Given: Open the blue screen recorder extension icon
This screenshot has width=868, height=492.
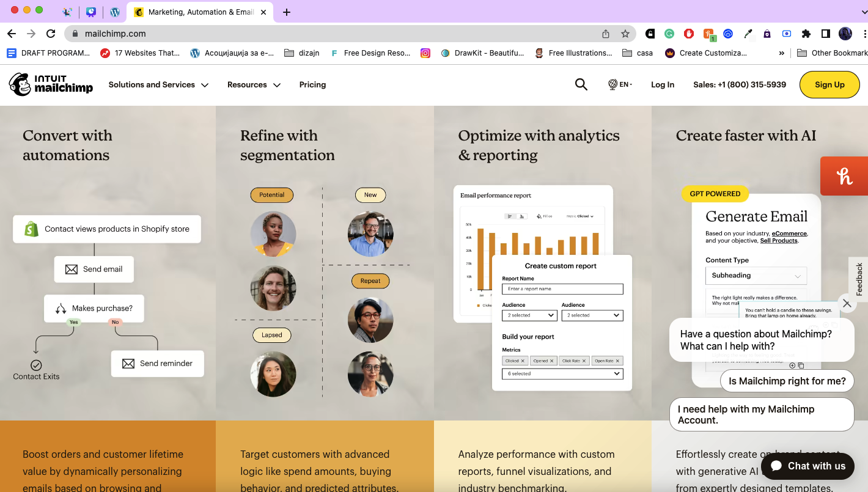Looking at the screenshot, I should (787, 34).
